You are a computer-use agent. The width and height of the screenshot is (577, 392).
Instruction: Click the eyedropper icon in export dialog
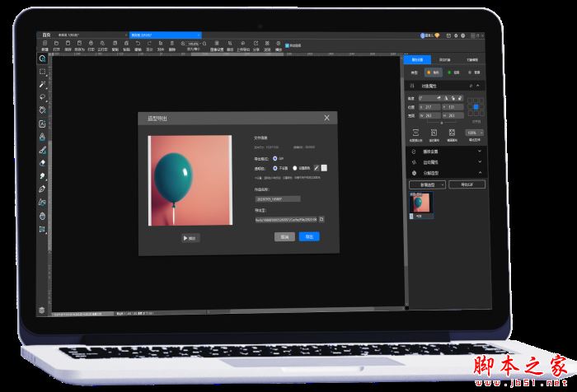pos(316,167)
